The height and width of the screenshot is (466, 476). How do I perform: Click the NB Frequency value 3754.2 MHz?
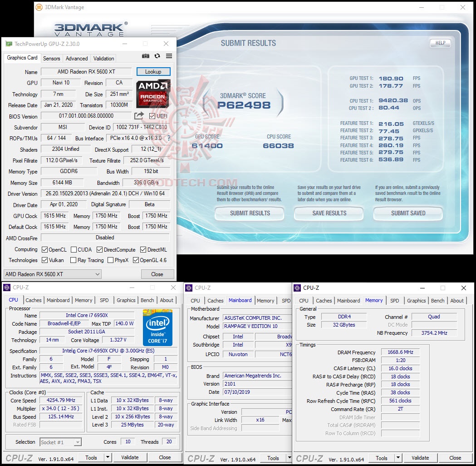(434, 333)
